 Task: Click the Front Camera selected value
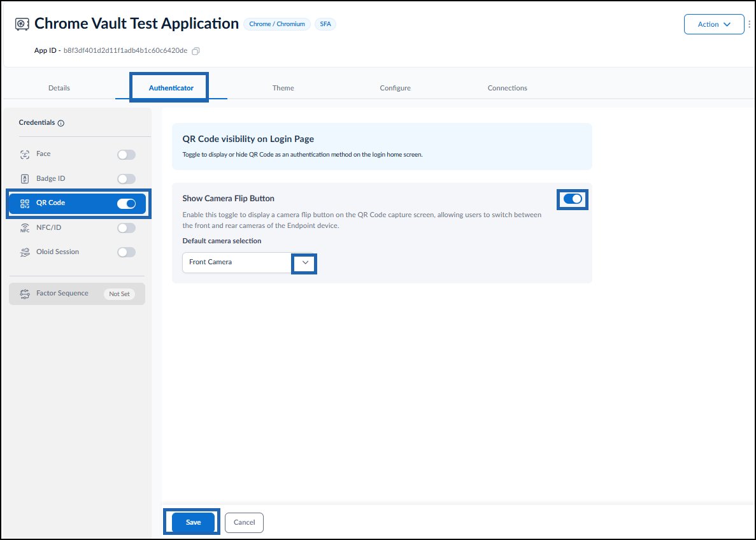pyautogui.click(x=210, y=262)
